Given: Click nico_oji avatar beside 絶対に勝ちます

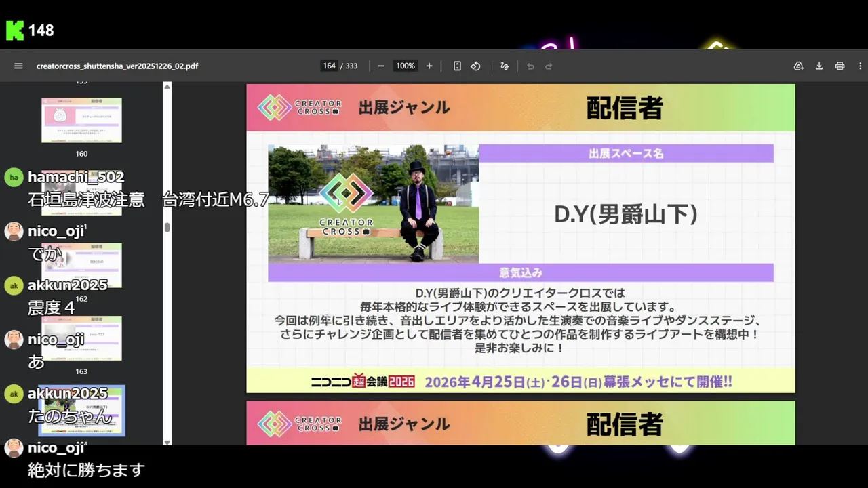Looking at the screenshot, I should pos(14,448).
